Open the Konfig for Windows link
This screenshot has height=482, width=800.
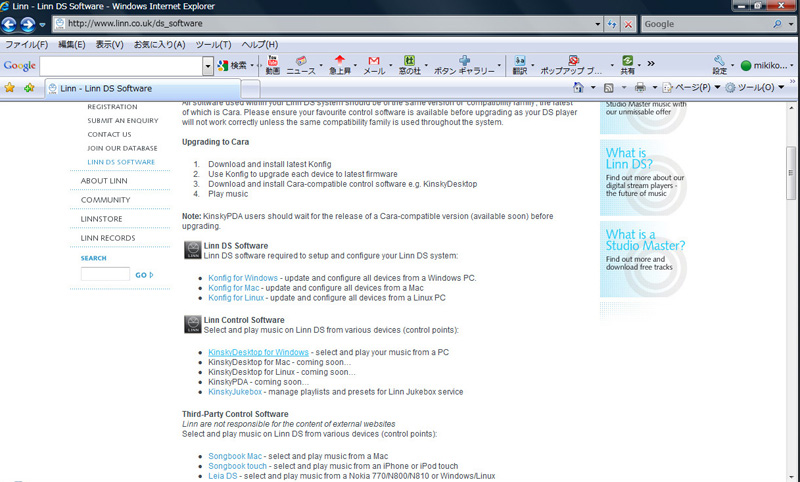(243, 278)
